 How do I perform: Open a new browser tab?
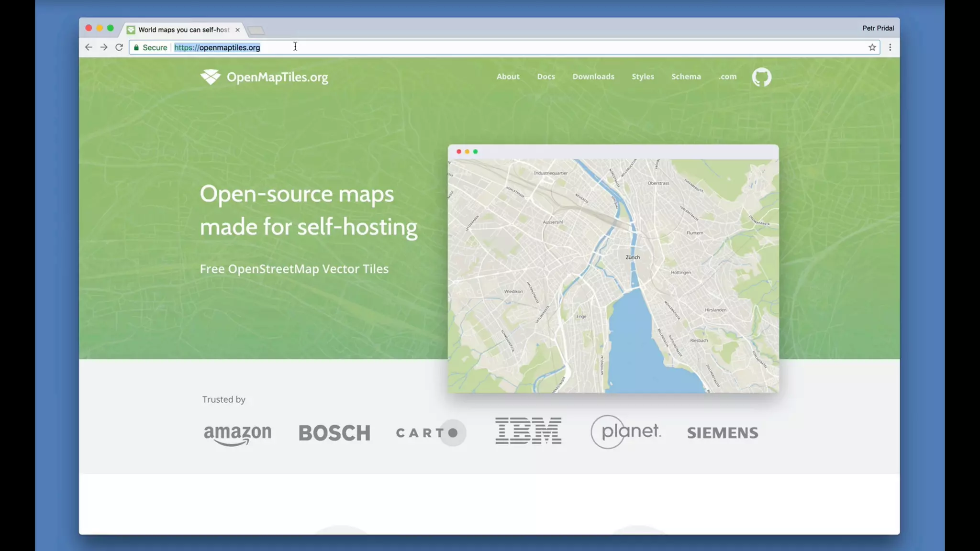[x=256, y=31]
